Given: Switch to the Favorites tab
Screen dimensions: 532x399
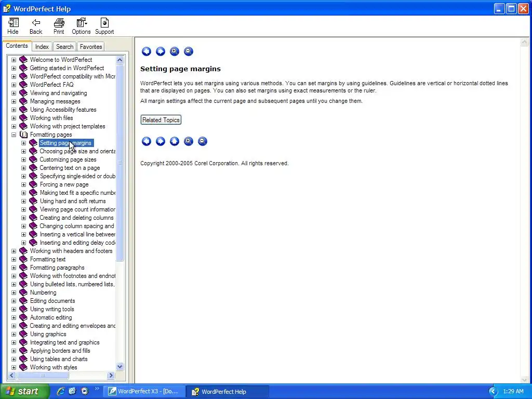Looking at the screenshot, I should pyautogui.click(x=91, y=47).
